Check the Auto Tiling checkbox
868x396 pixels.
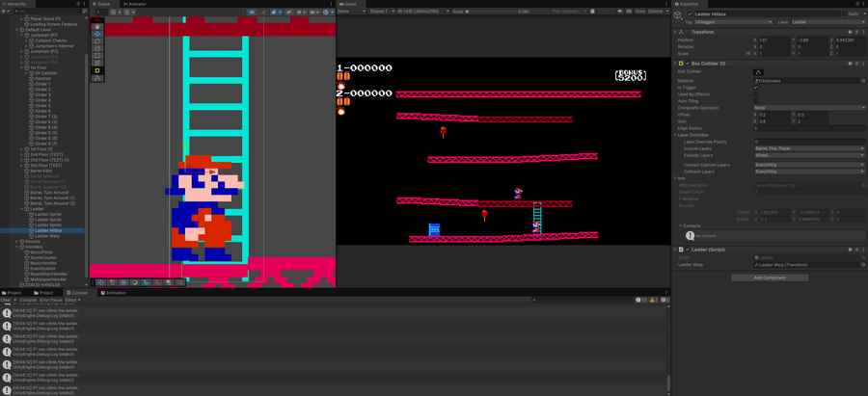coord(755,101)
